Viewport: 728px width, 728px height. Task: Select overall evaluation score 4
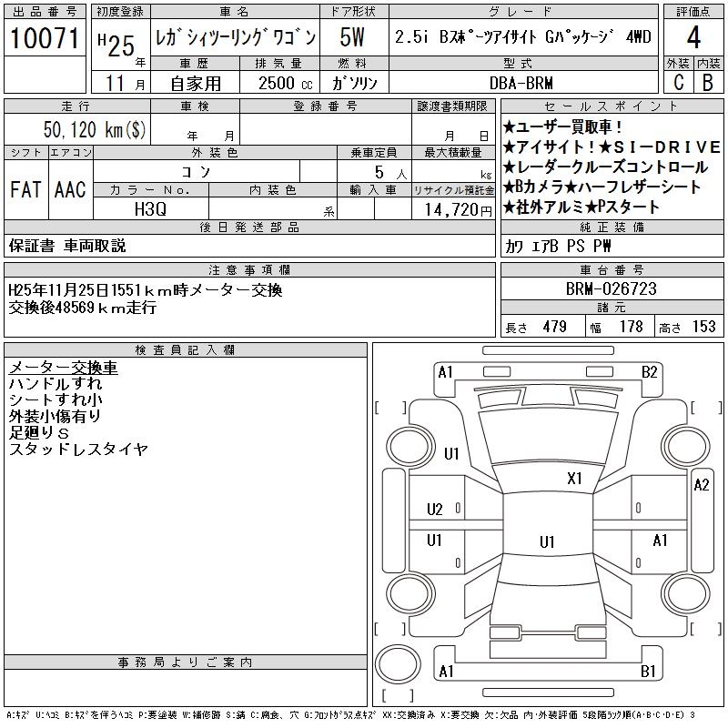pos(693,37)
